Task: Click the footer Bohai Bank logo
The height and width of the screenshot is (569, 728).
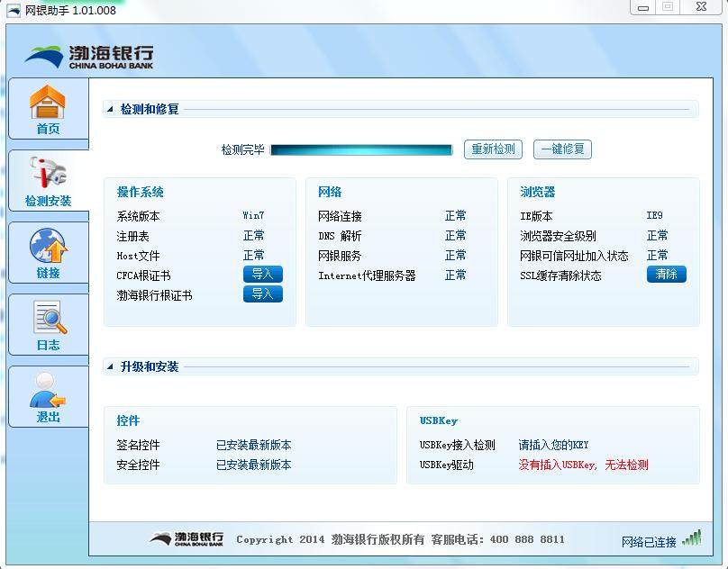Action: coord(187,538)
